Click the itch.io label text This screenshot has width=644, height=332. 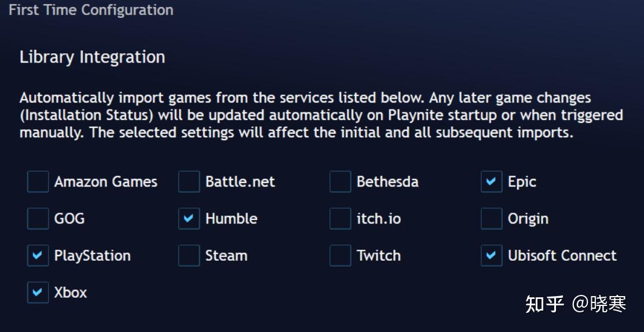[379, 219]
